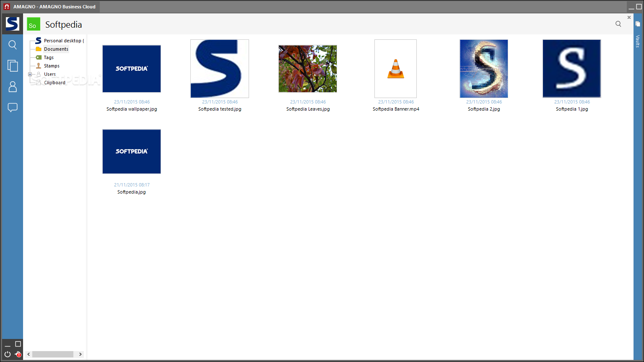Screen dimensions: 644x362
Task: Maximize the AMAGNO window from title bar
Action: 639,7
